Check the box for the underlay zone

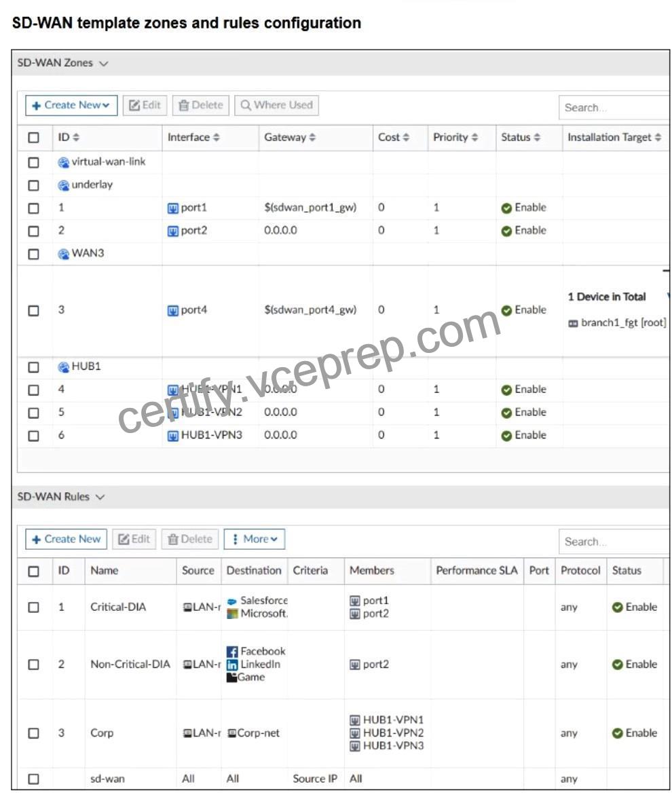tap(34, 185)
